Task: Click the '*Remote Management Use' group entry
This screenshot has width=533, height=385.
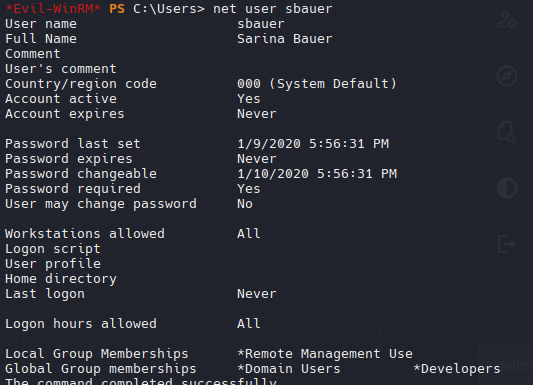Action: pyautogui.click(x=325, y=354)
